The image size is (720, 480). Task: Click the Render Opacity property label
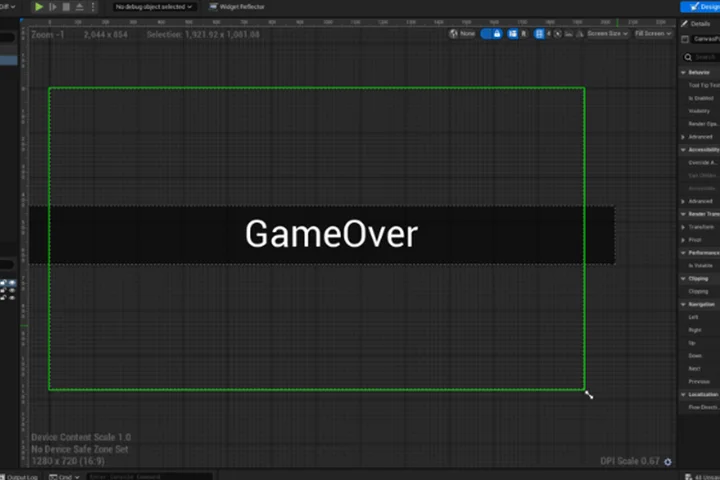point(703,124)
